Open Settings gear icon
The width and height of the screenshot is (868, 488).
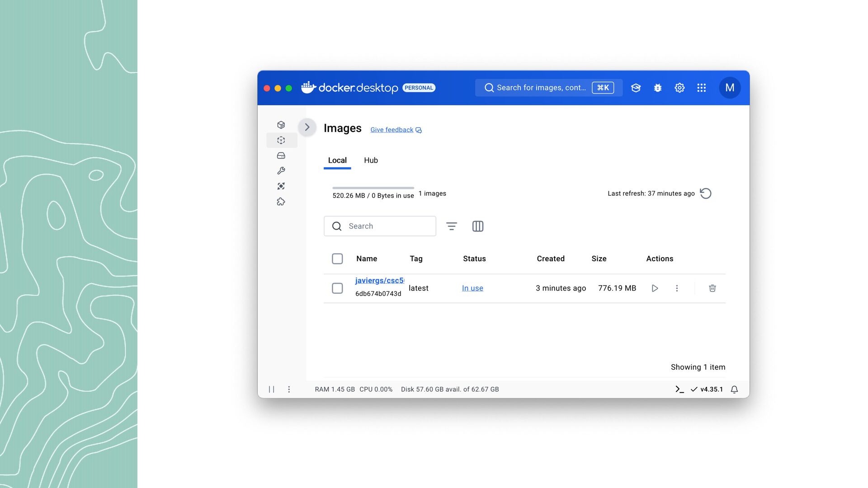pyautogui.click(x=679, y=88)
